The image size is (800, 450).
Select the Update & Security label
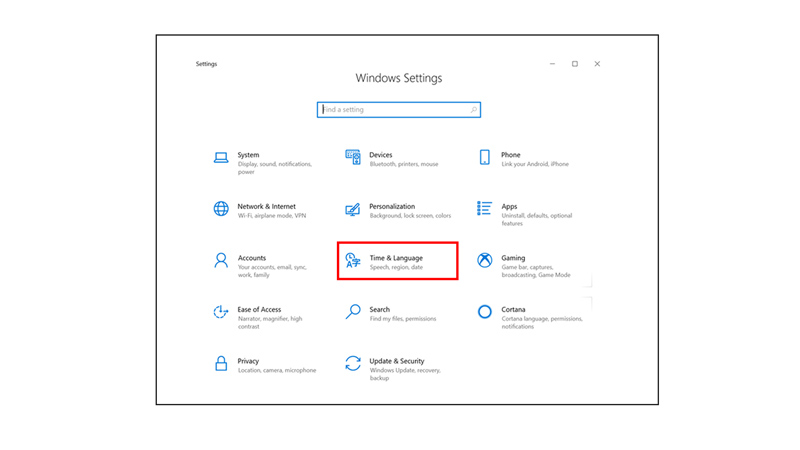click(x=396, y=361)
